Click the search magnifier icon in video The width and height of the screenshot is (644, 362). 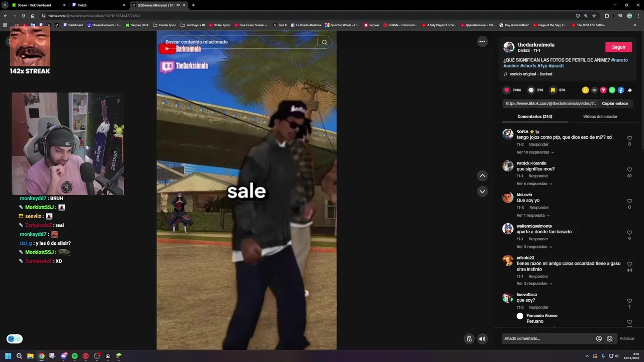pyautogui.click(x=325, y=42)
